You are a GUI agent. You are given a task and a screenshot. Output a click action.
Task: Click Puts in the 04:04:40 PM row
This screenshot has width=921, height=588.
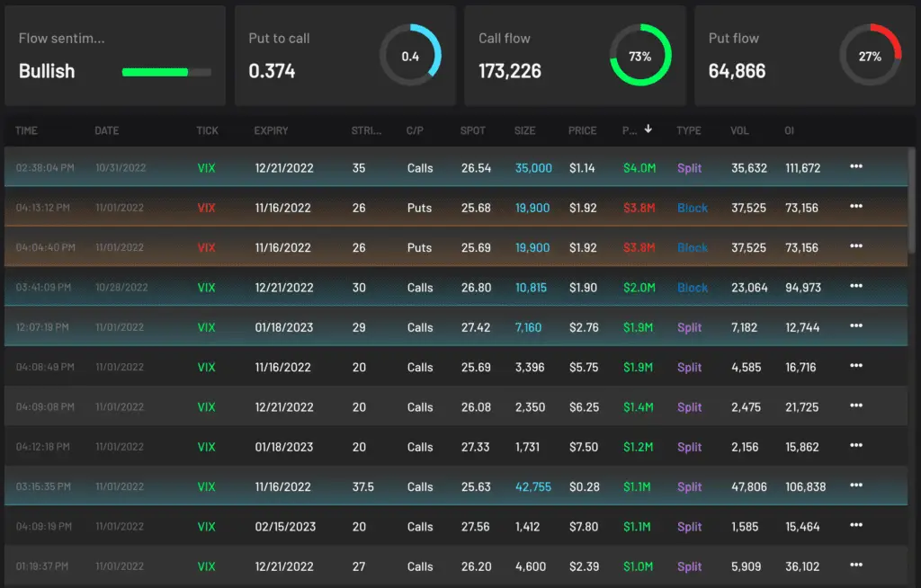[419, 248]
